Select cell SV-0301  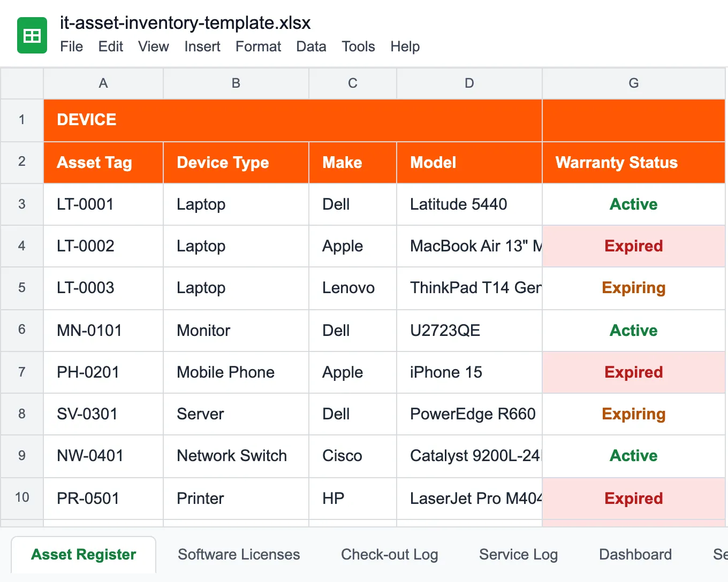pyautogui.click(x=103, y=414)
